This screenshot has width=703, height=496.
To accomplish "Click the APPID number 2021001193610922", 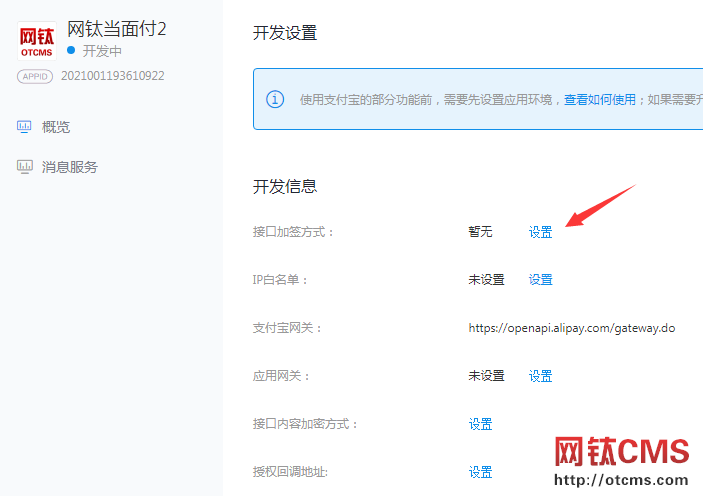I will [113, 76].
